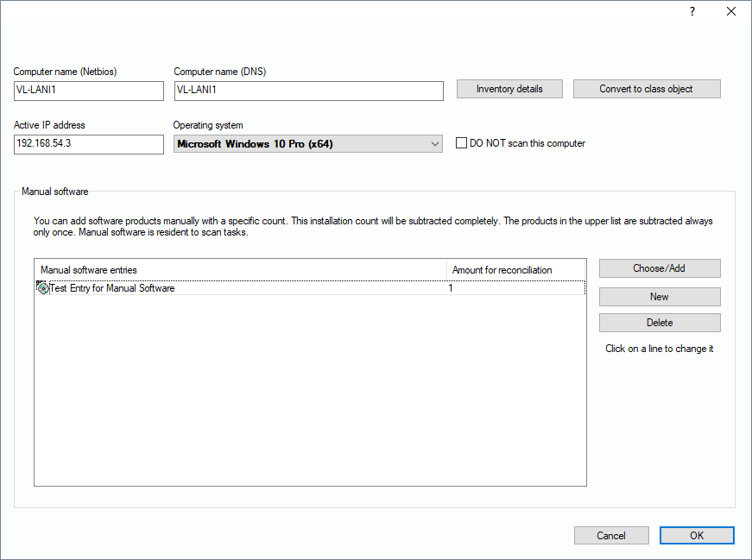Open Inventory details
Screen dimensions: 752x560
click(509, 89)
